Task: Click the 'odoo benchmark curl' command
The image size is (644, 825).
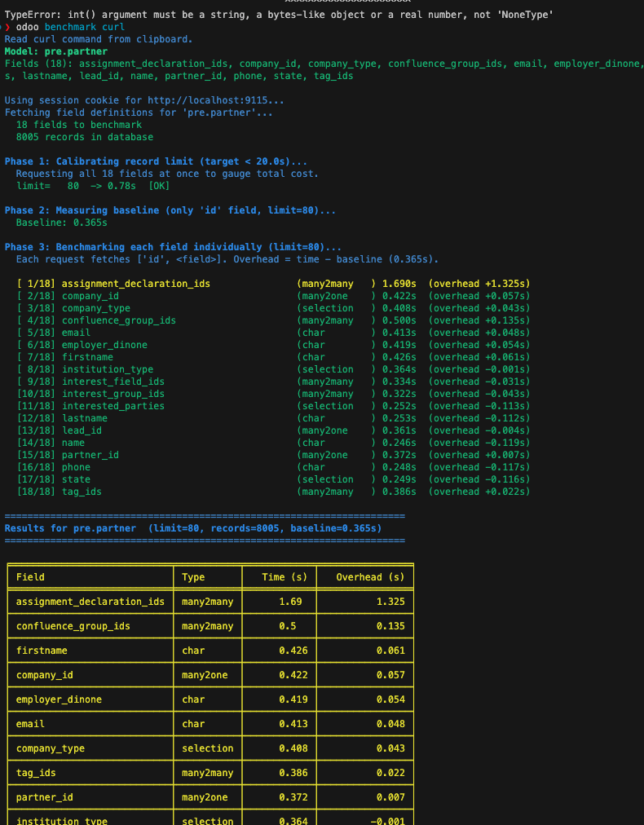Action: pyautogui.click(x=70, y=27)
